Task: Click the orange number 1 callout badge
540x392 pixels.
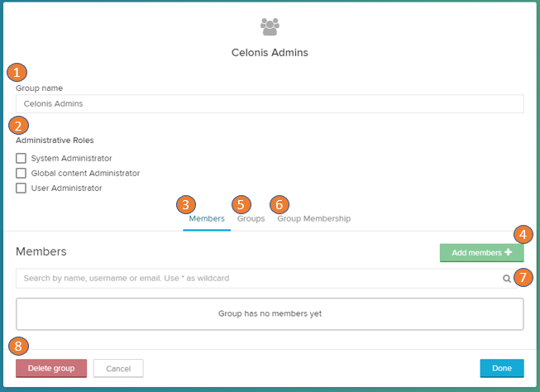Action: pos(16,72)
